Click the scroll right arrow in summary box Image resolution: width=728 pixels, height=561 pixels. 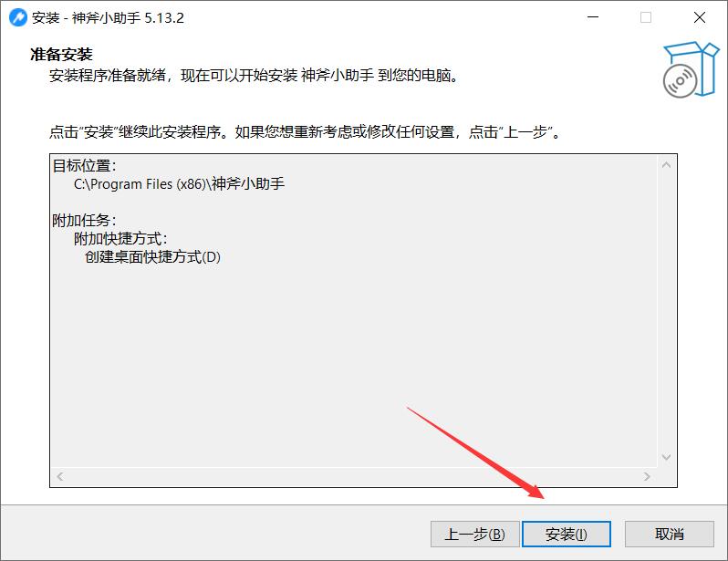point(647,476)
